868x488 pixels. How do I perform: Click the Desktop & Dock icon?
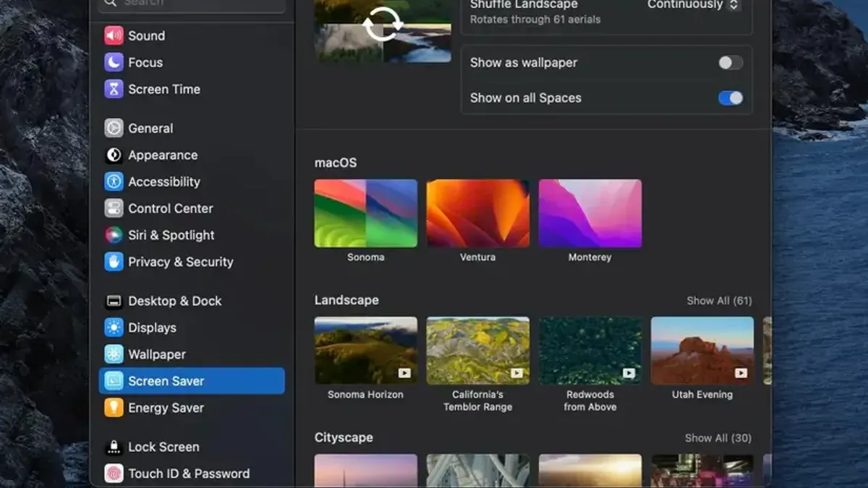[x=114, y=301]
